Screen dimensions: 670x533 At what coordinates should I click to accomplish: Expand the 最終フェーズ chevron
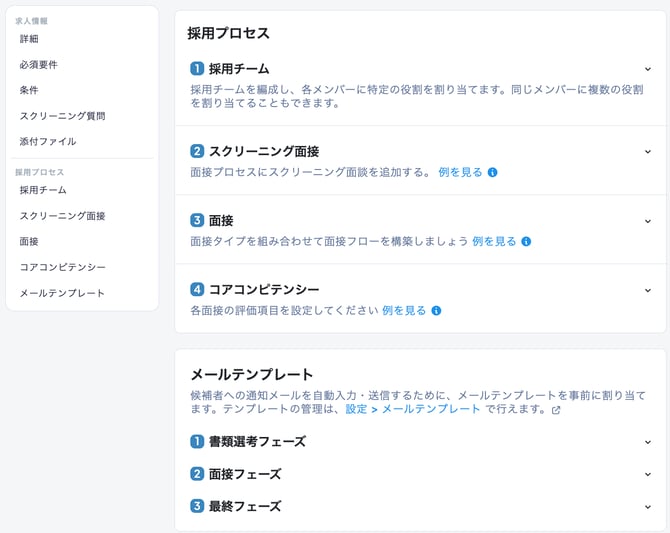tap(648, 506)
